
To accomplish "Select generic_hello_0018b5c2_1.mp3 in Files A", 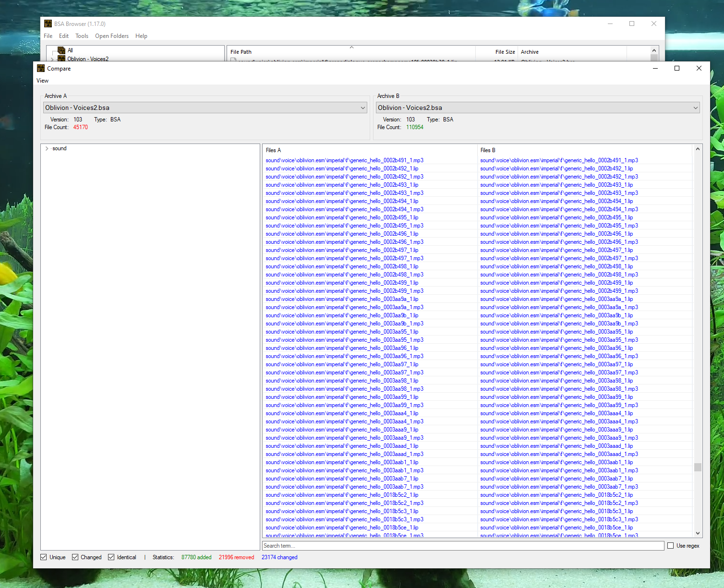I will pyautogui.click(x=344, y=503).
